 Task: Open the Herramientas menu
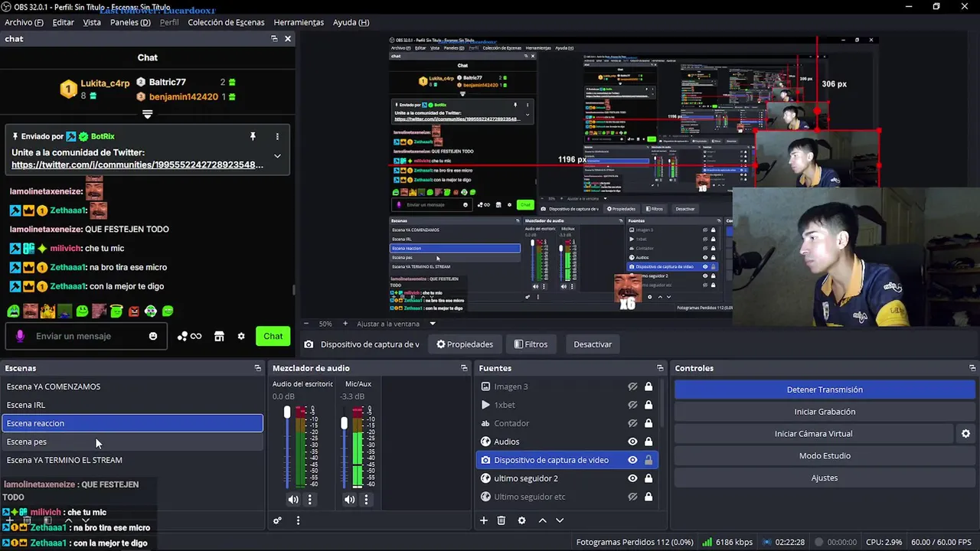pyautogui.click(x=299, y=22)
